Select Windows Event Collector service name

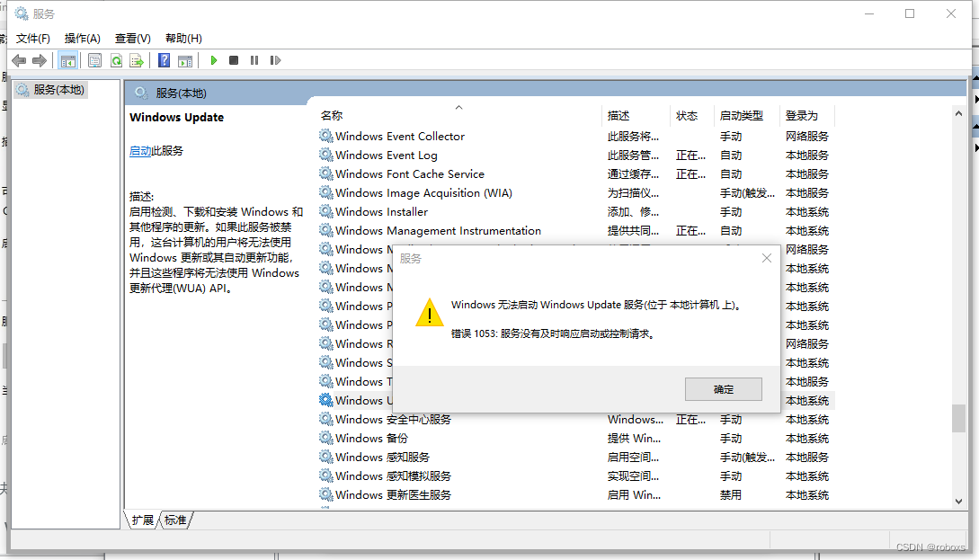399,136
